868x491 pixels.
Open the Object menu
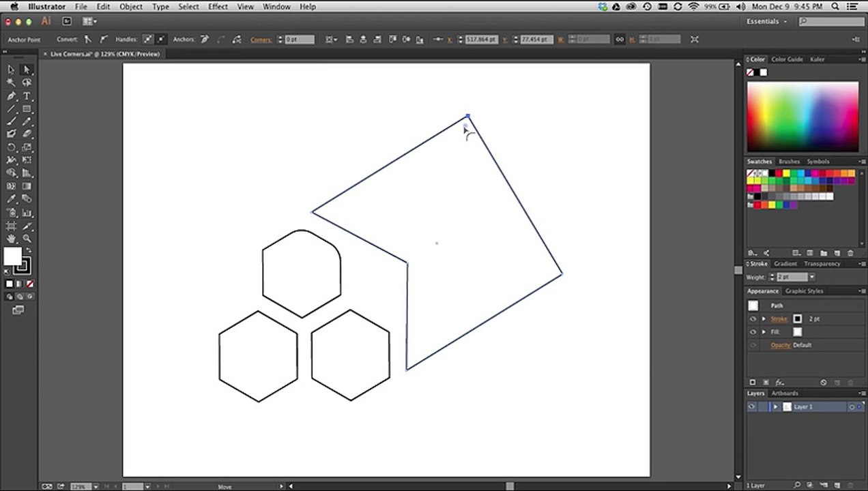pos(131,6)
